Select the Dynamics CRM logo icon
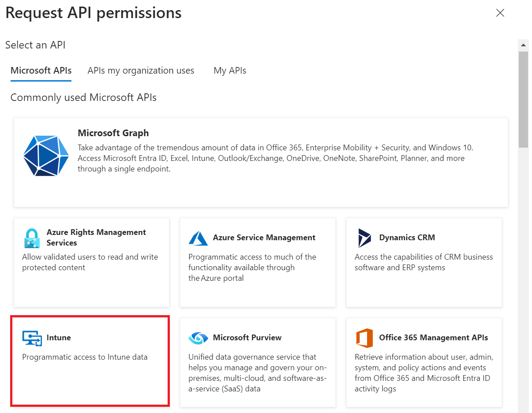The image size is (532, 413). coord(364,238)
